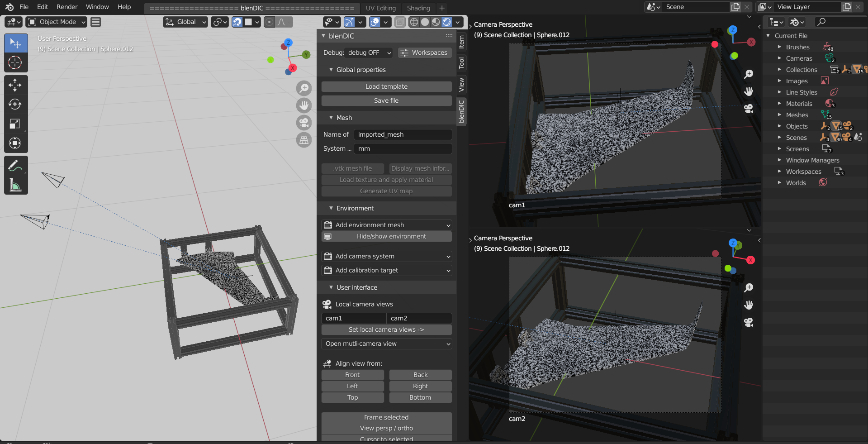
Task: Click the new scene icon beside Scene
Action: [736, 7]
